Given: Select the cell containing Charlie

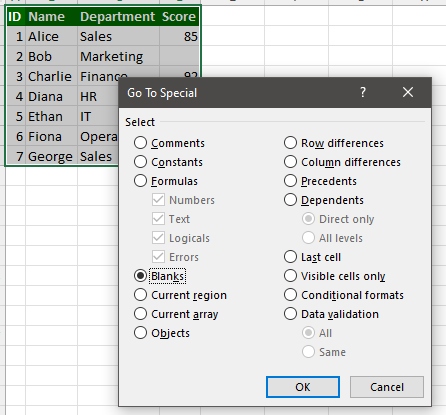Looking at the screenshot, I should (52, 76).
